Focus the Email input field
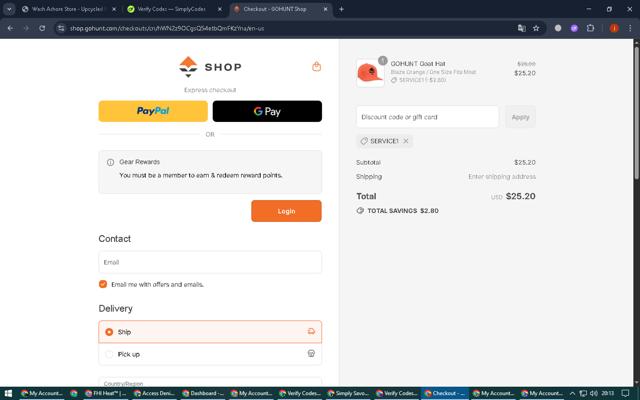This screenshot has height=400, width=640. tap(210, 262)
